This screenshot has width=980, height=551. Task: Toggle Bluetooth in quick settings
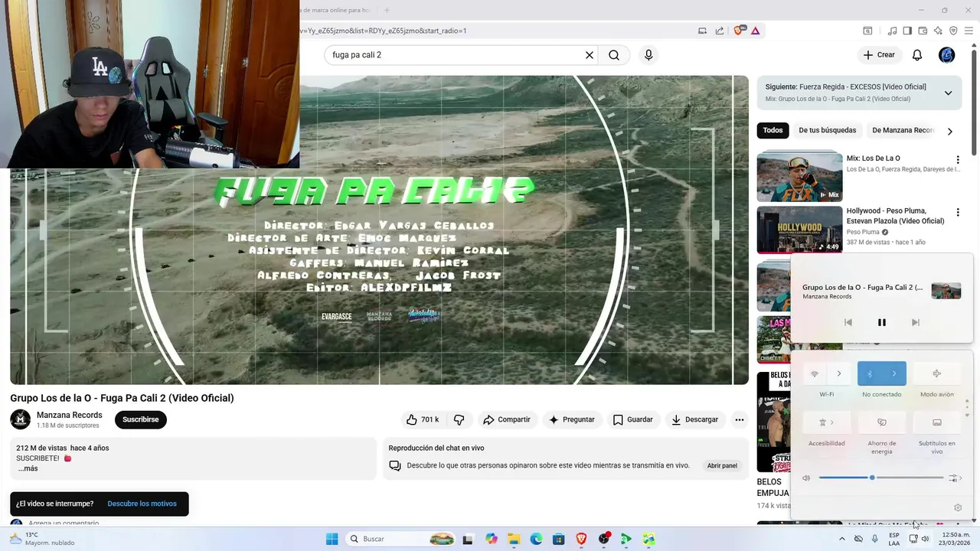click(870, 373)
